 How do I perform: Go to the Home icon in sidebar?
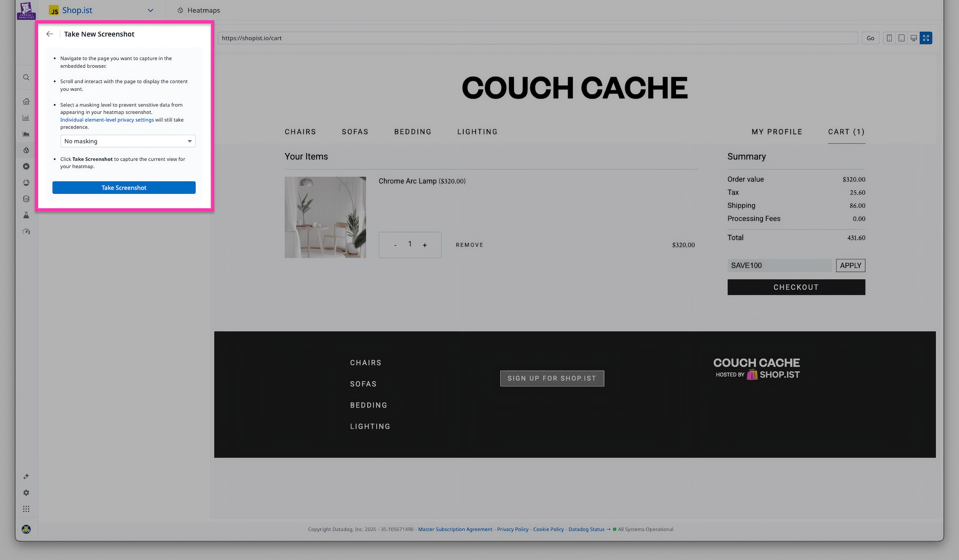click(x=26, y=101)
